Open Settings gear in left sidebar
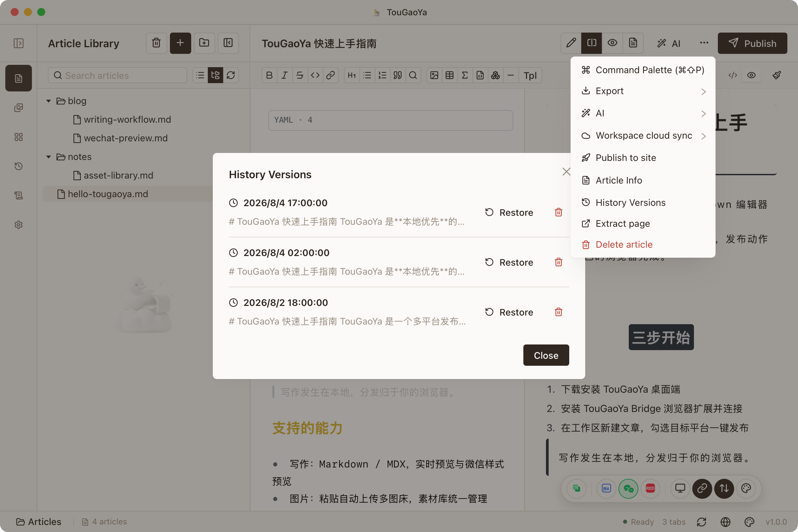This screenshot has height=532, width=798. [x=19, y=225]
